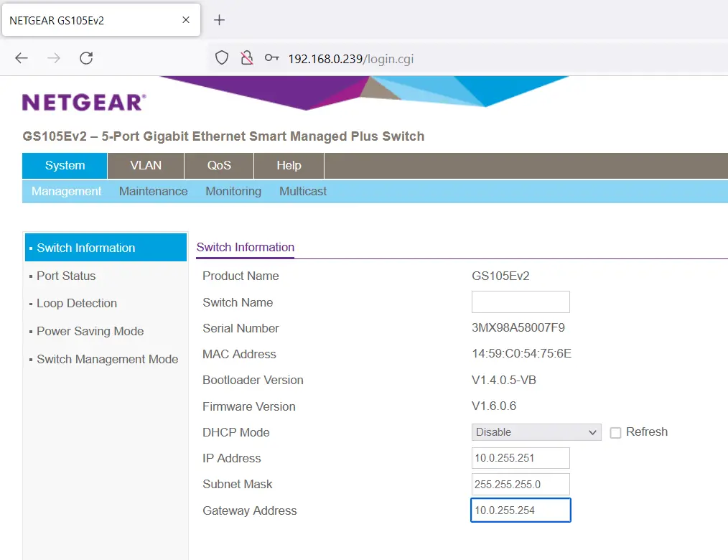Open the QoS tab
Image resolution: width=728 pixels, height=560 pixels.
219,165
